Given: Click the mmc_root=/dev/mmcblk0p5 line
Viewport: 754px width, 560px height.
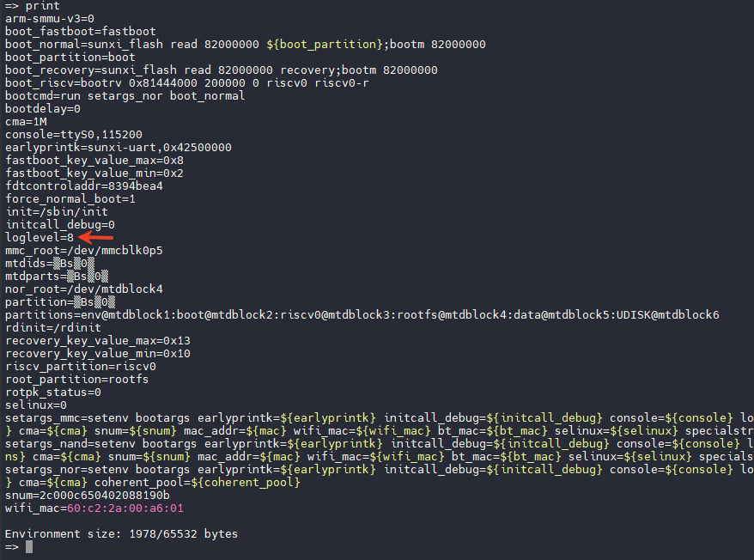Looking at the screenshot, I should [x=84, y=250].
